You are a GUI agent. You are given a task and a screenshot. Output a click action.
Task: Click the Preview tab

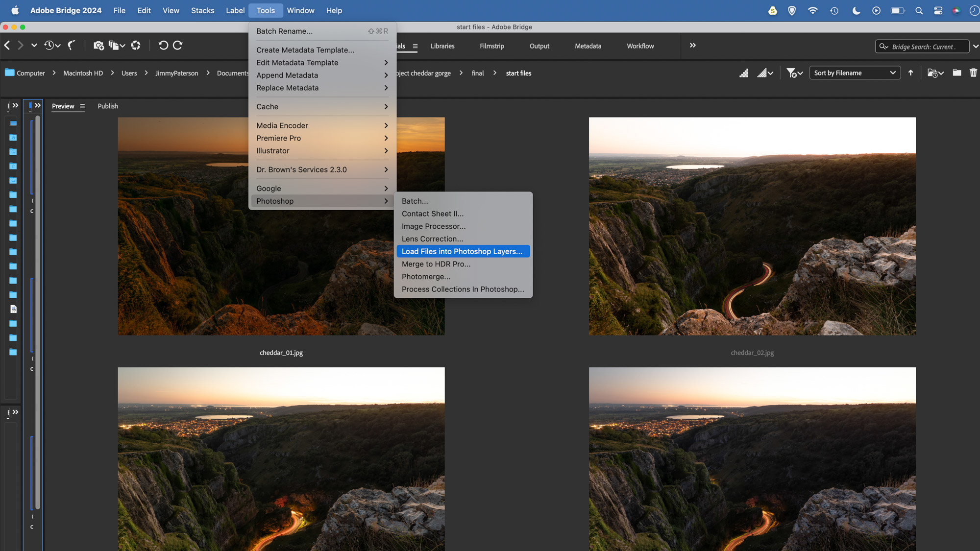(x=63, y=106)
